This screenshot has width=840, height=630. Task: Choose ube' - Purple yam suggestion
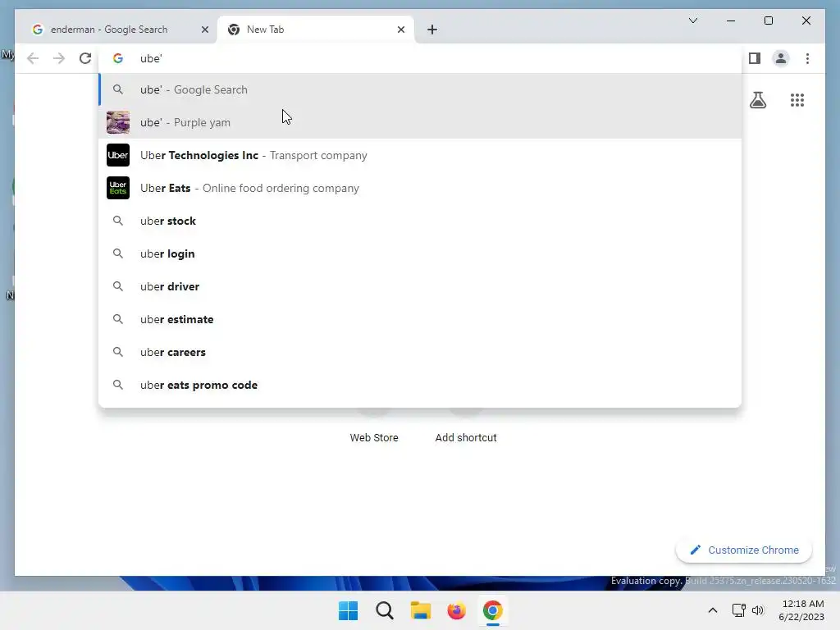421,122
